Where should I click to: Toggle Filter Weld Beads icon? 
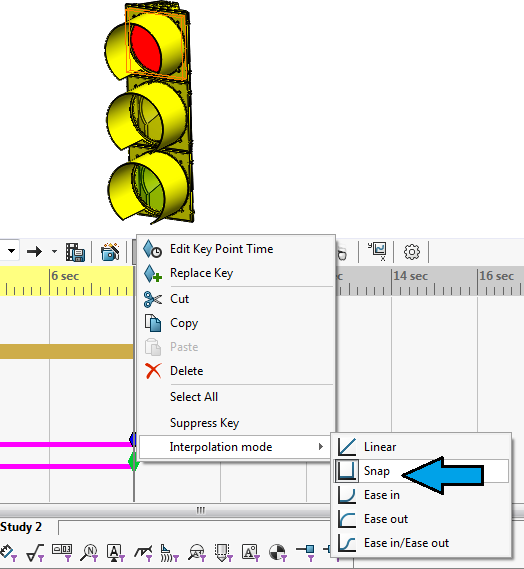(x=169, y=553)
